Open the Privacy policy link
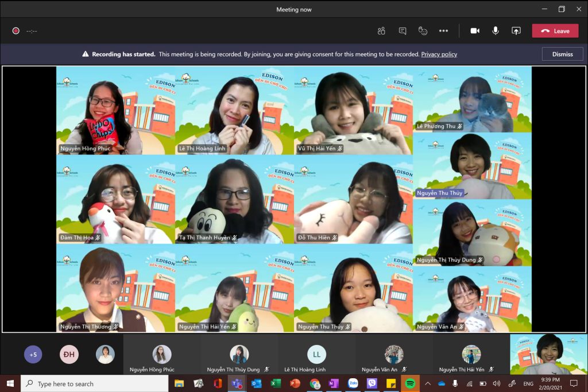The height and width of the screenshot is (392, 588). point(439,55)
